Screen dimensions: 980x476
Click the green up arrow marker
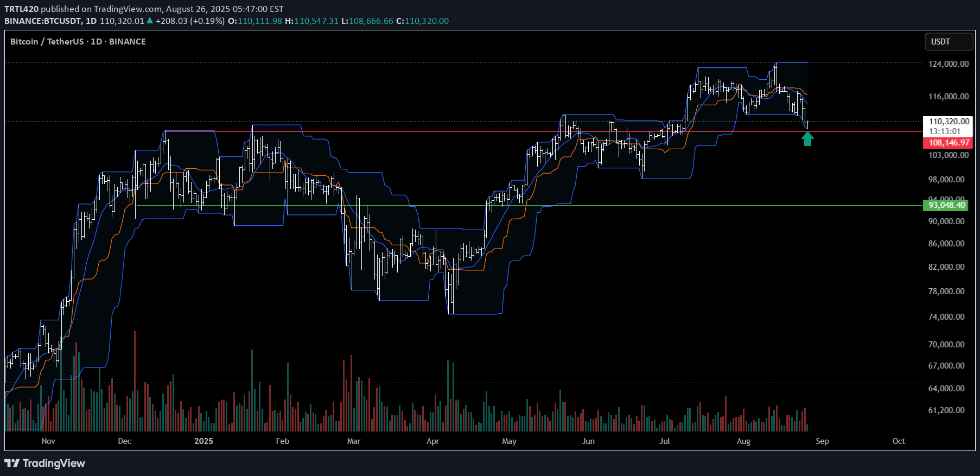click(807, 139)
